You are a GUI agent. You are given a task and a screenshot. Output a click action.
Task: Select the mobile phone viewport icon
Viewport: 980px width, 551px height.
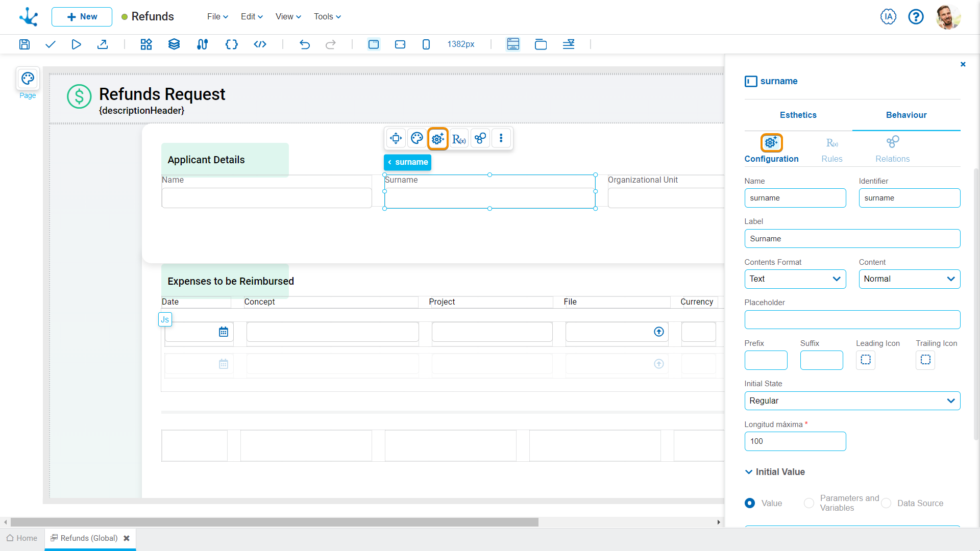coord(426,44)
